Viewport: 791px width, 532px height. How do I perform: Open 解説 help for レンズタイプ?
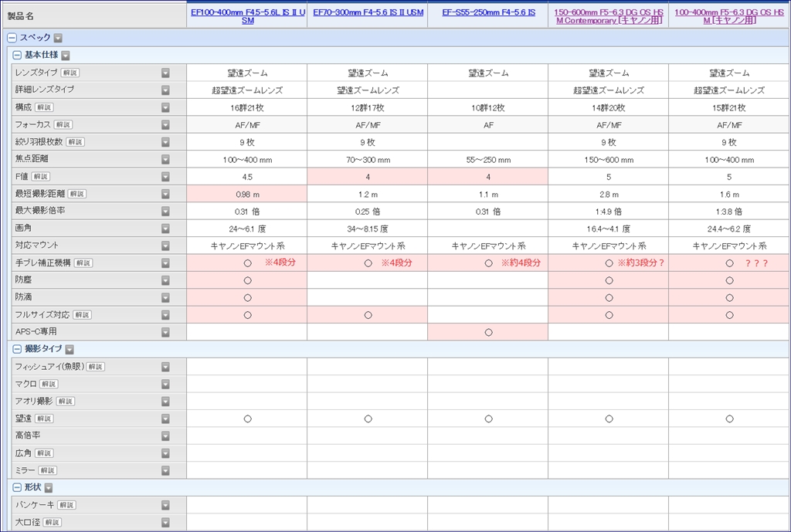pyautogui.click(x=70, y=73)
